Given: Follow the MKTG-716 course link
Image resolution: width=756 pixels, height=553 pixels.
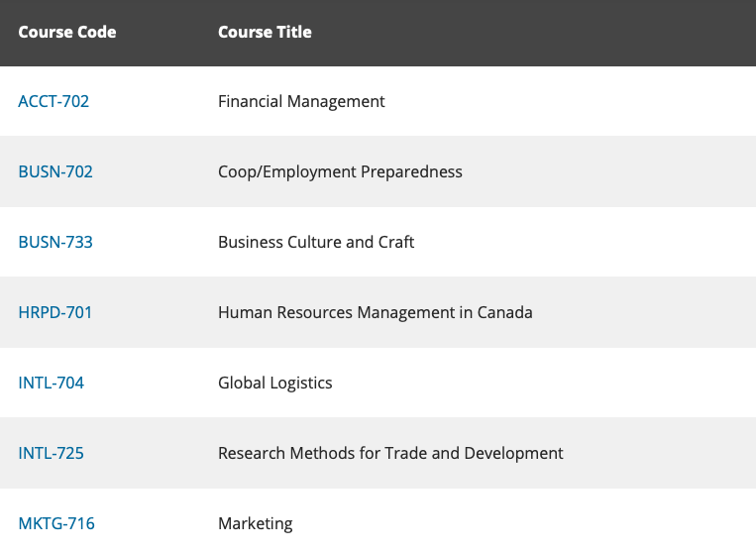Looking at the screenshot, I should pyautogui.click(x=56, y=523).
